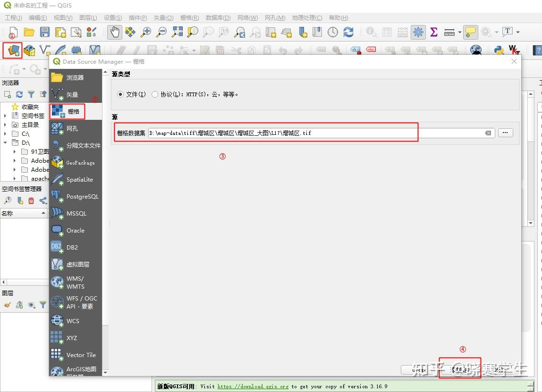Select the 协议 HTTP(S) radio button
542x392 pixels.
155,94
